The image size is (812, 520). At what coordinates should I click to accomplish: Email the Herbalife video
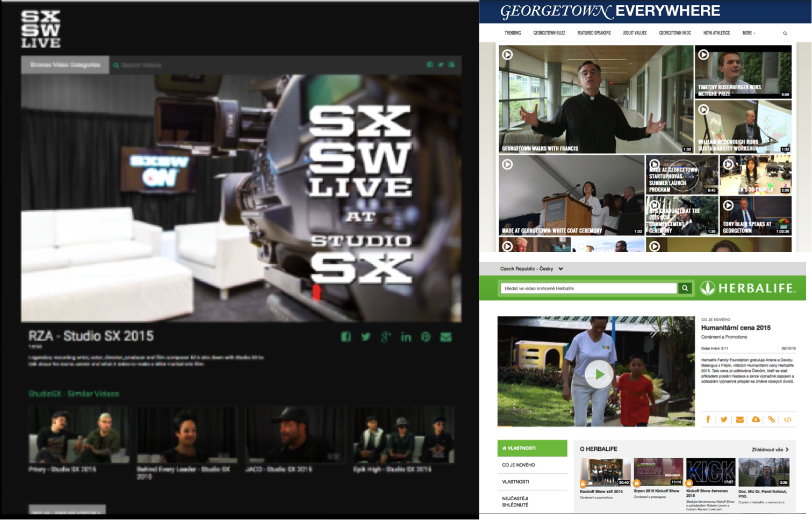pos(740,420)
